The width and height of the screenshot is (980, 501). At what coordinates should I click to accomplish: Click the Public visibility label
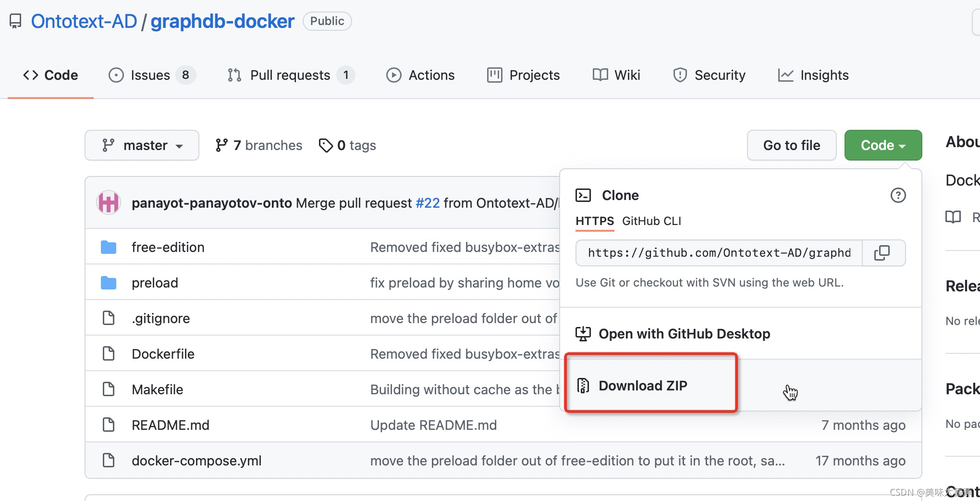327,21
